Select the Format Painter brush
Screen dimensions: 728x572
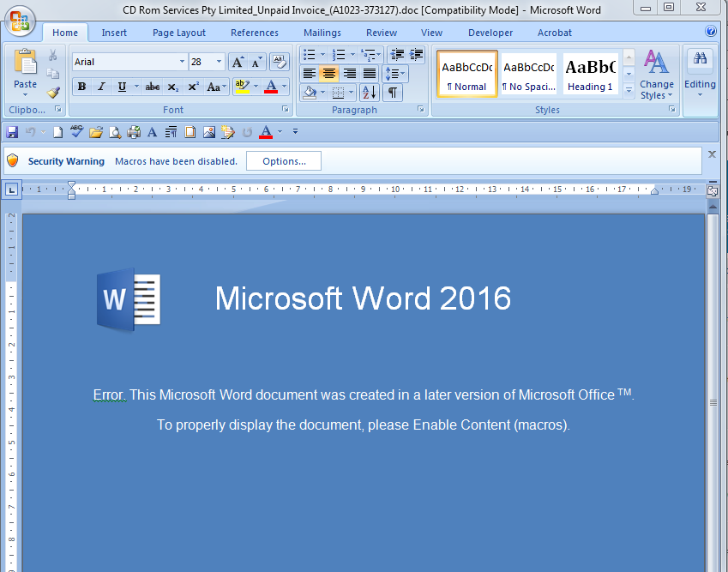(53, 93)
